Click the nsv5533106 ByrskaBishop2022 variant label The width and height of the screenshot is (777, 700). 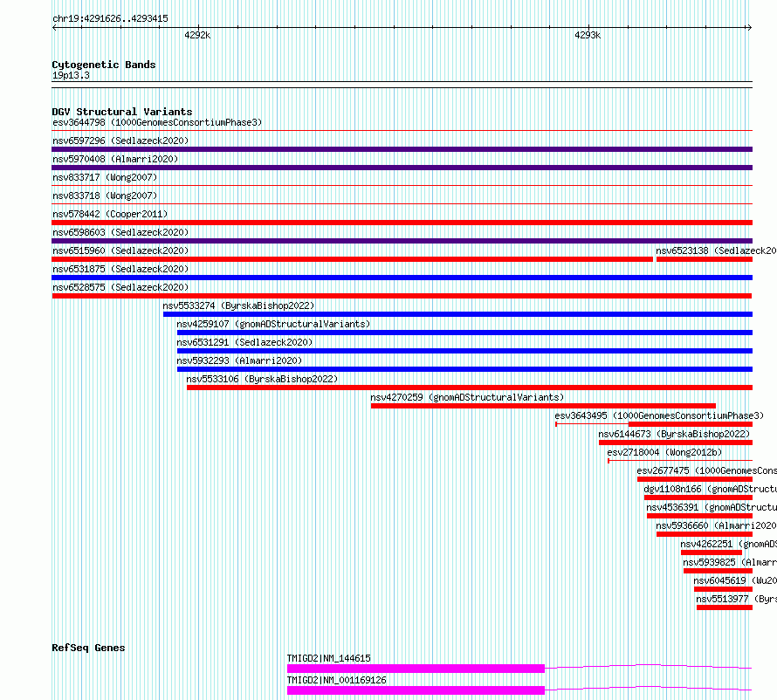(262, 379)
